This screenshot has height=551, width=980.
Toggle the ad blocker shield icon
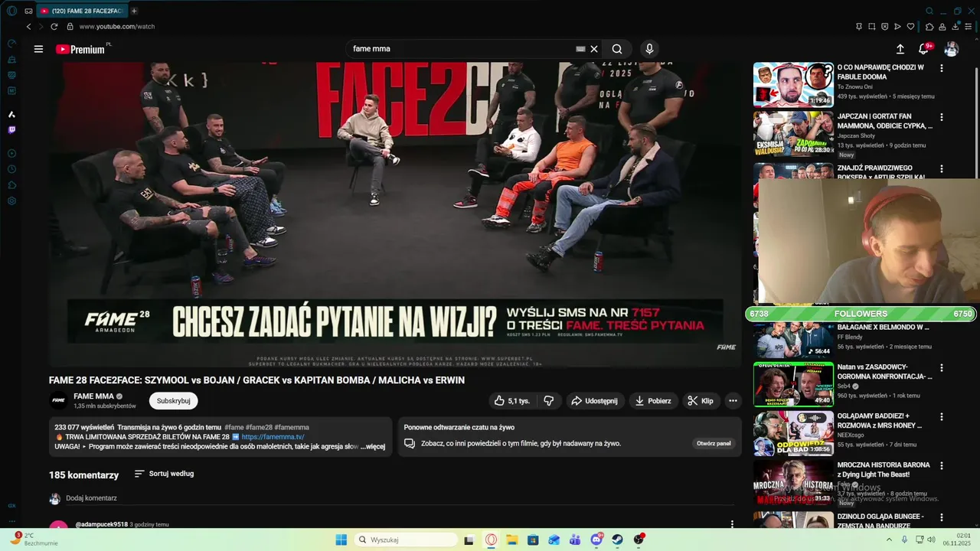point(884,26)
